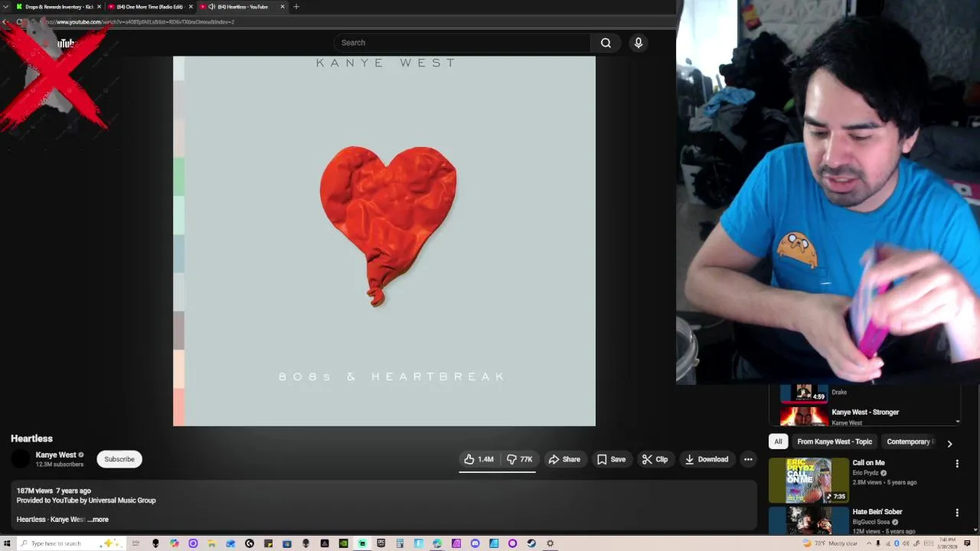Viewport: 980px width, 551px height.
Task: Click the Windows taskbar search box
Action: click(70, 543)
